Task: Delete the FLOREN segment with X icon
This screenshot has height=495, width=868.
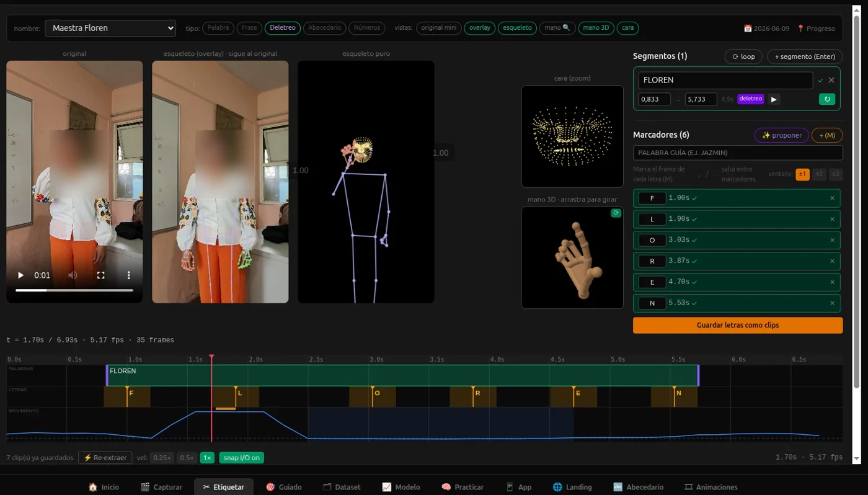Action: tap(831, 80)
